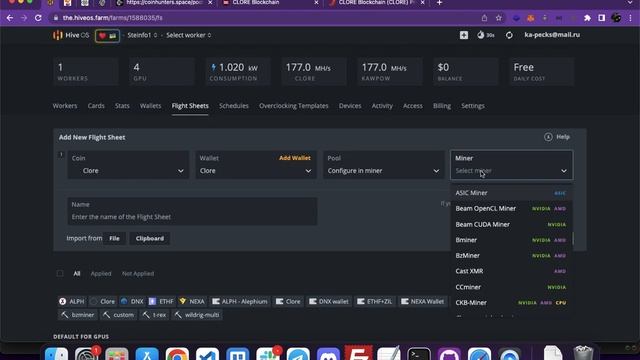Open Discord from the dock

tap(328, 355)
